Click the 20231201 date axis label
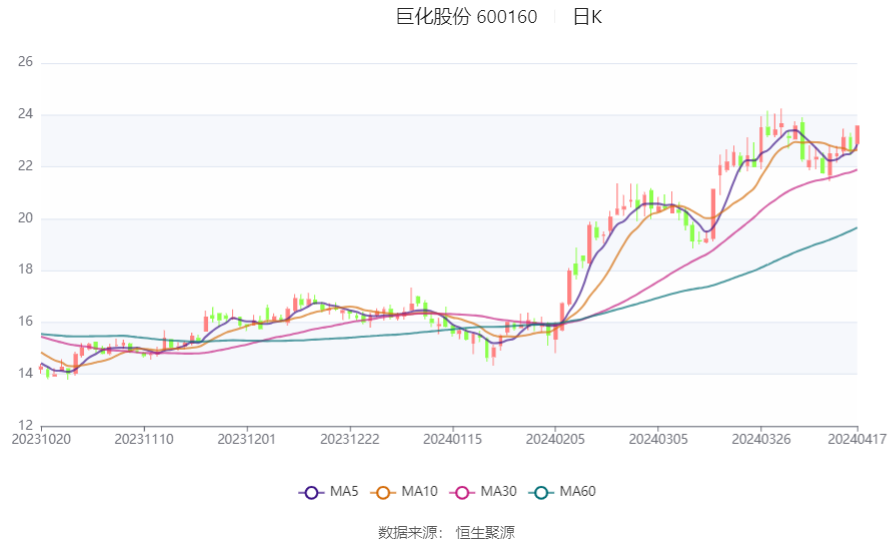 247,440
